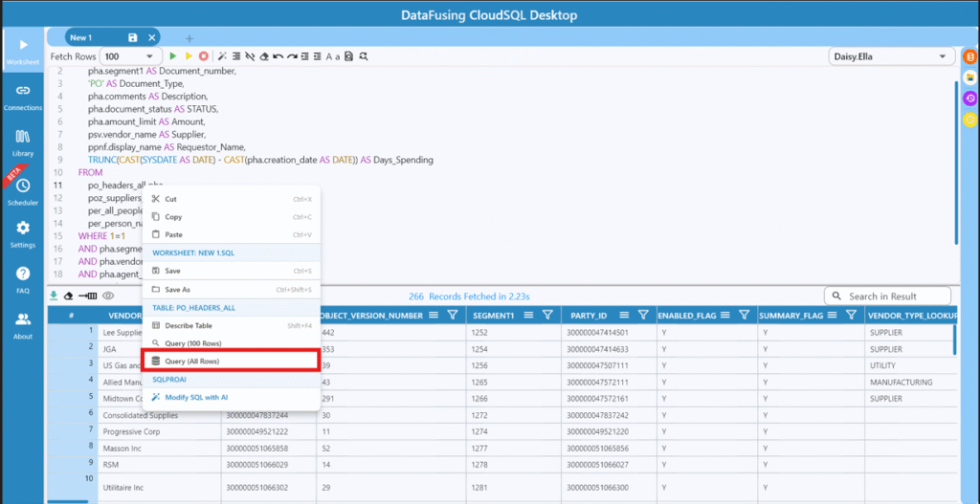This screenshot has height=504, width=980.
Task: Choose Save As from the context menu
Action: (232, 290)
